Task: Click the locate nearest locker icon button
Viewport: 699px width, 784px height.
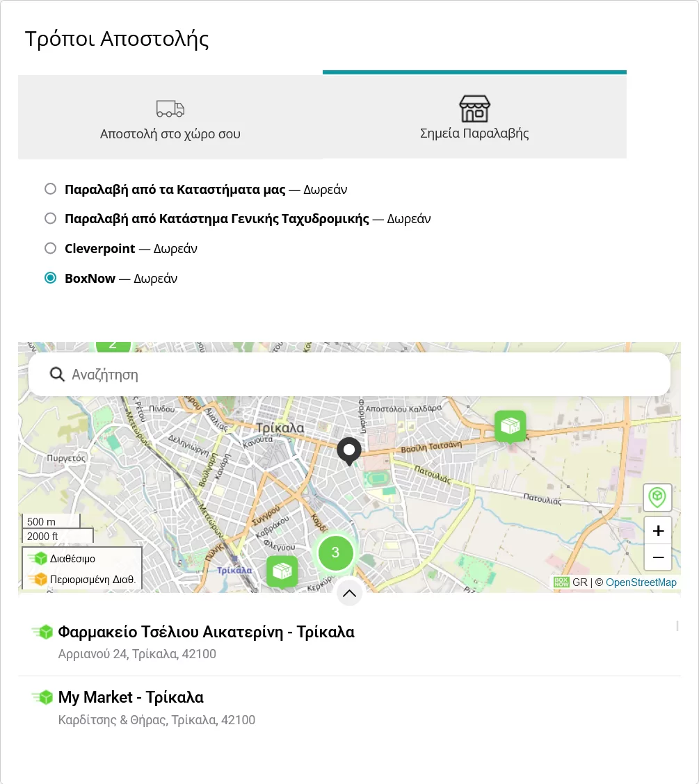Action: point(657,498)
